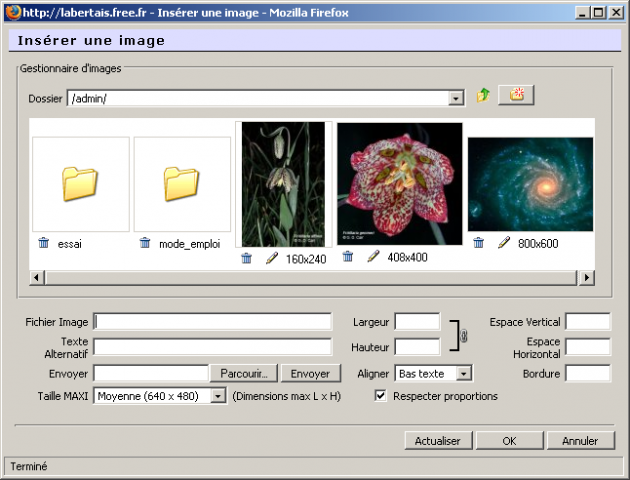Maximize the Firefox window
The height and width of the screenshot is (480, 630).
tap(598, 13)
